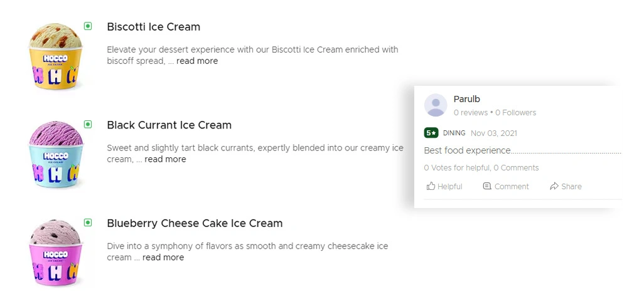The height and width of the screenshot is (292, 644).
Task: Expand Black Currant description via read more
Action: click(165, 159)
